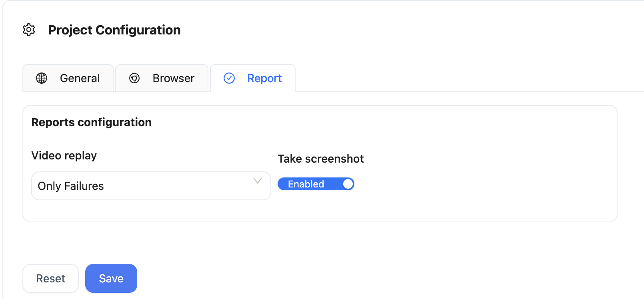Click the Reports configuration title
Screen dimensions: 644x298
[x=92, y=122]
